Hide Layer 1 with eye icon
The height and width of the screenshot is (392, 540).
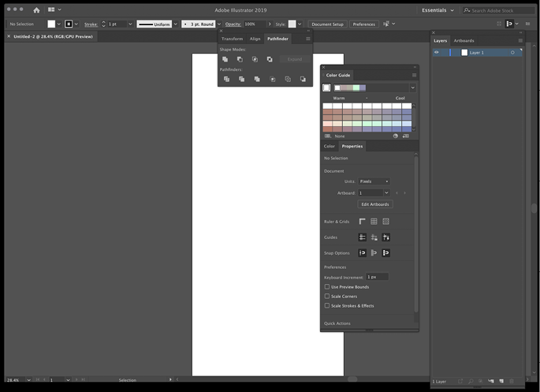coord(437,53)
